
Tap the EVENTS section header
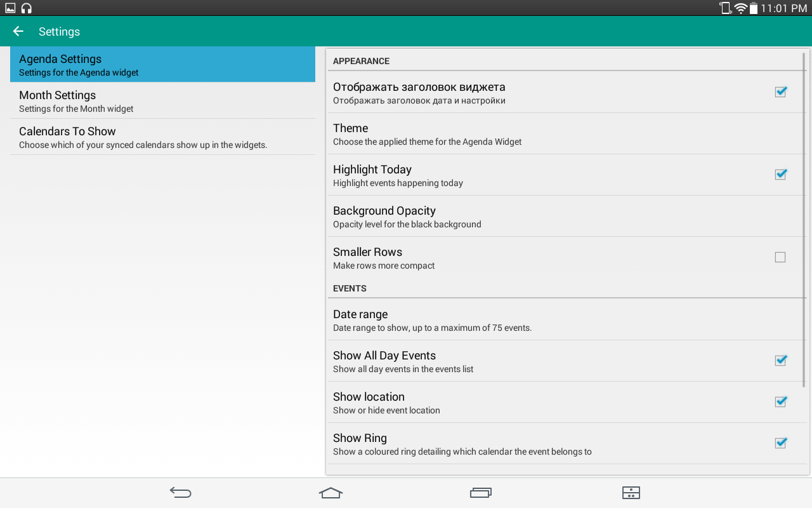[x=350, y=288]
